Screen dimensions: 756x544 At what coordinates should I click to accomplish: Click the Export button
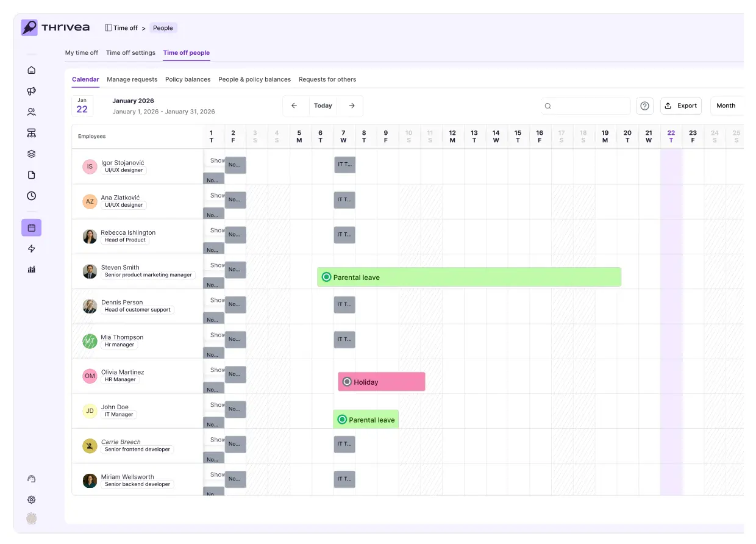(681, 106)
